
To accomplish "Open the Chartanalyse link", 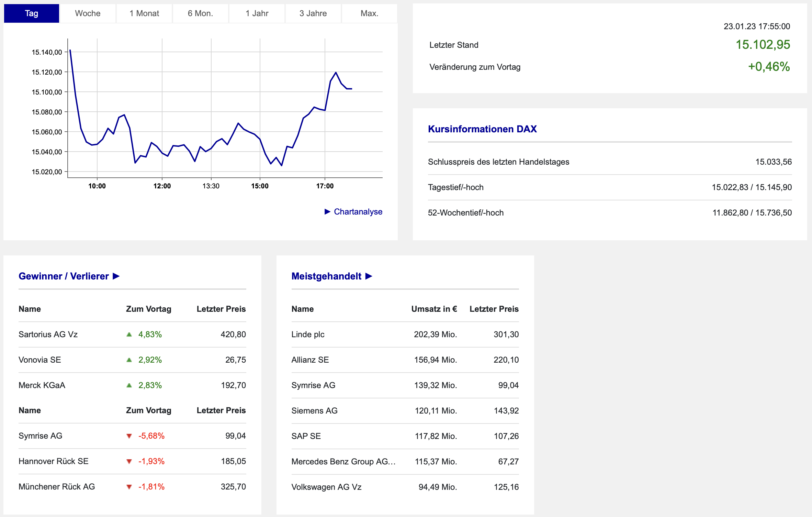I will tap(358, 212).
